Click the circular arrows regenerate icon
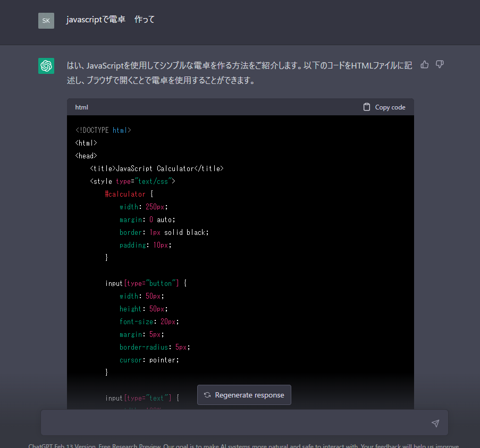Viewport: 480px width, 448px height. [207, 395]
